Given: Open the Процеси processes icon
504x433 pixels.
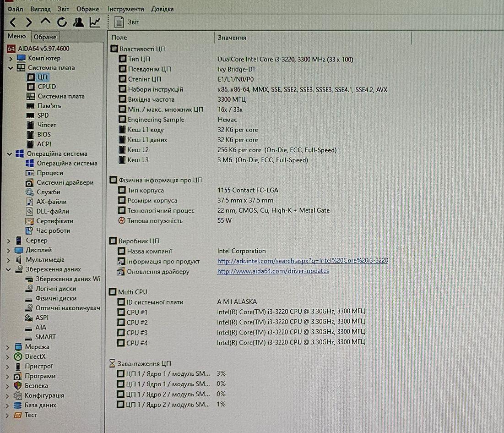Looking at the screenshot, I should (x=30, y=173).
